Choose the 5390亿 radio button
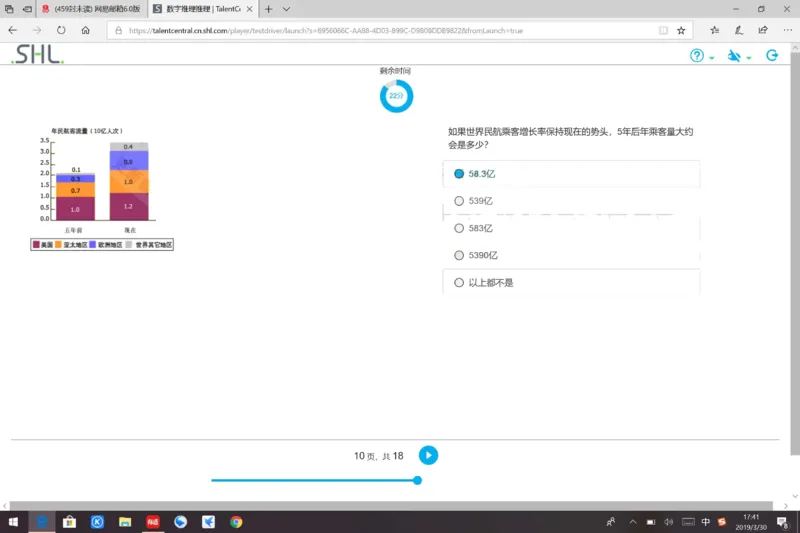The height and width of the screenshot is (533, 800). click(x=459, y=255)
